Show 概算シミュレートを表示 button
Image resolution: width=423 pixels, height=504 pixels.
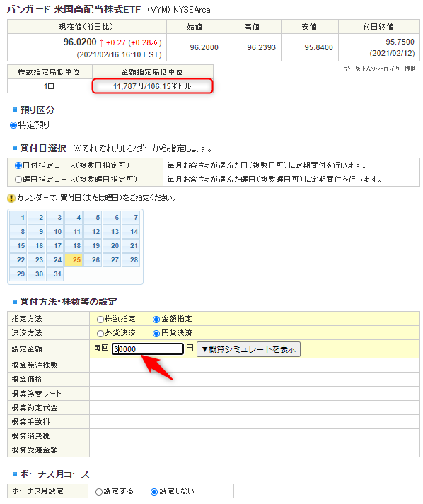click(x=248, y=349)
